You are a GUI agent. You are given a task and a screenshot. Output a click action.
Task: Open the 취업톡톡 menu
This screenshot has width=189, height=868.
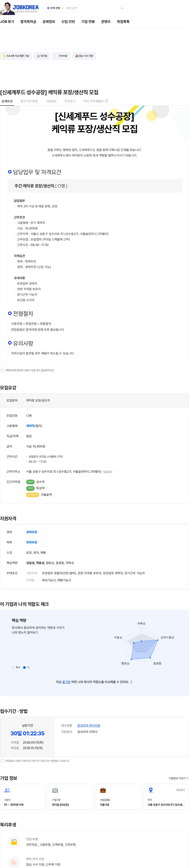pyautogui.click(x=123, y=21)
